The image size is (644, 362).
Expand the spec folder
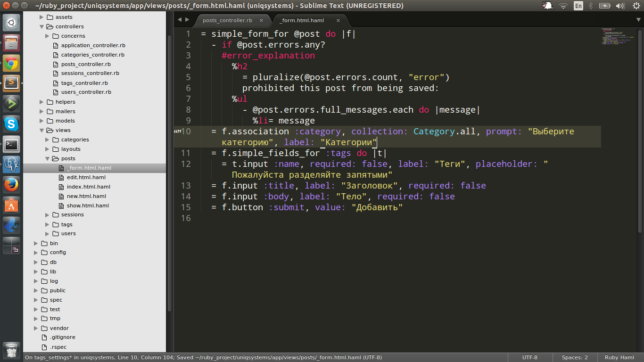point(36,300)
